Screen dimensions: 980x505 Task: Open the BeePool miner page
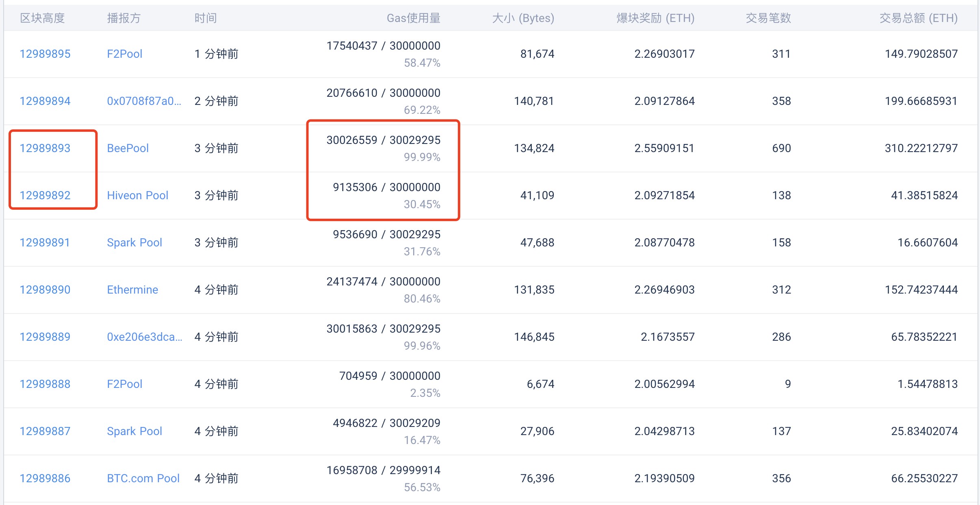point(128,148)
